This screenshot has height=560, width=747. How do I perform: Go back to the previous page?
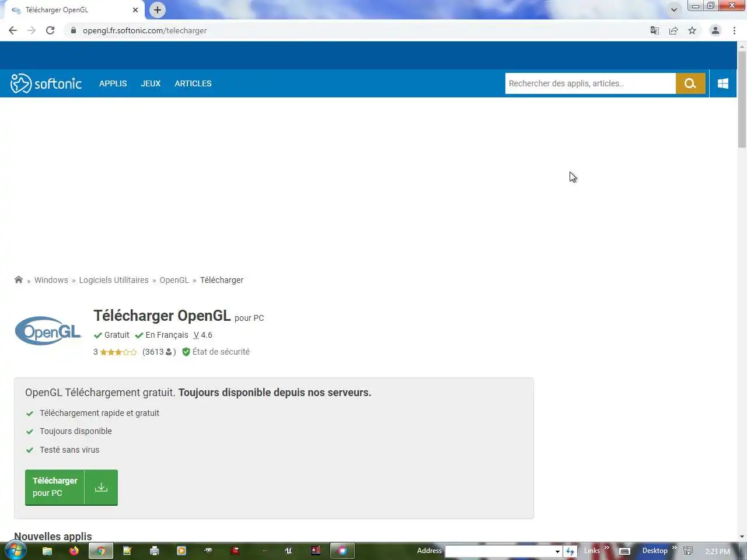pyautogui.click(x=13, y=30)
